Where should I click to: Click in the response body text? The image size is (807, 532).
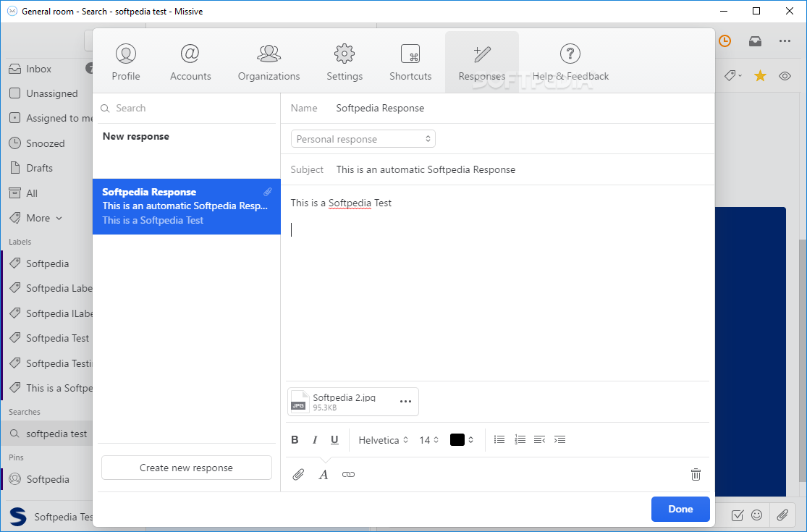[498, 283]
